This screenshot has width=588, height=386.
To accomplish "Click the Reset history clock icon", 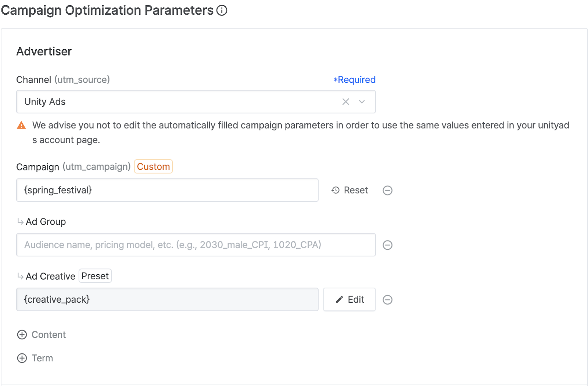I will click(x=336, y=190).
